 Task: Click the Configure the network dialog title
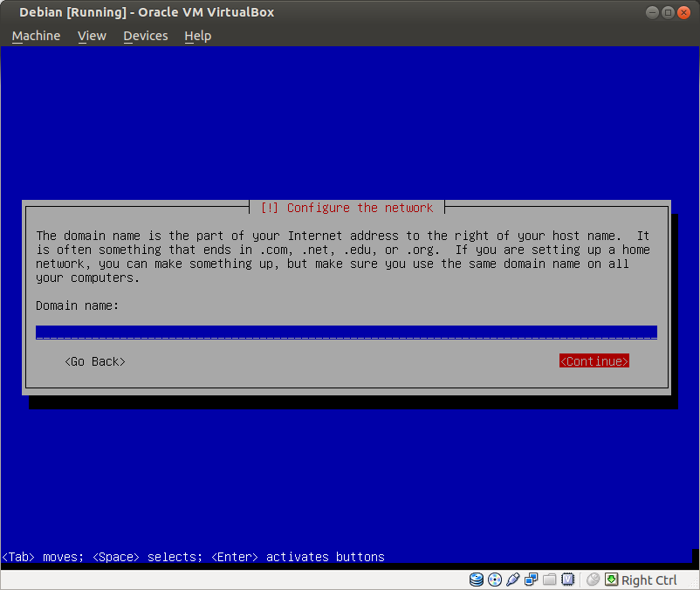347,208
